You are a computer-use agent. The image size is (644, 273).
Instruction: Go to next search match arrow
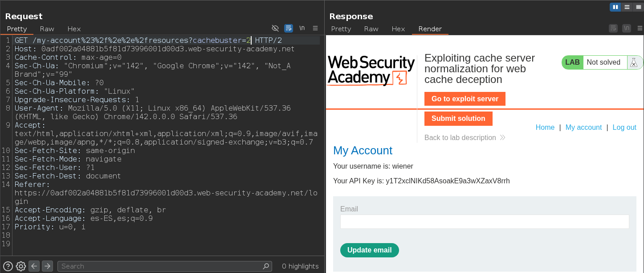pyautogui.click(x=47, y=266)
